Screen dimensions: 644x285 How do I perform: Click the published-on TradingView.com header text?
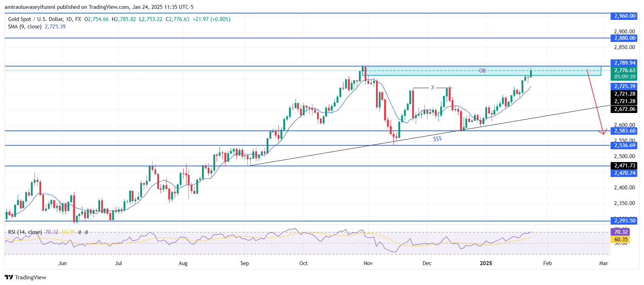tap(99, 7)
